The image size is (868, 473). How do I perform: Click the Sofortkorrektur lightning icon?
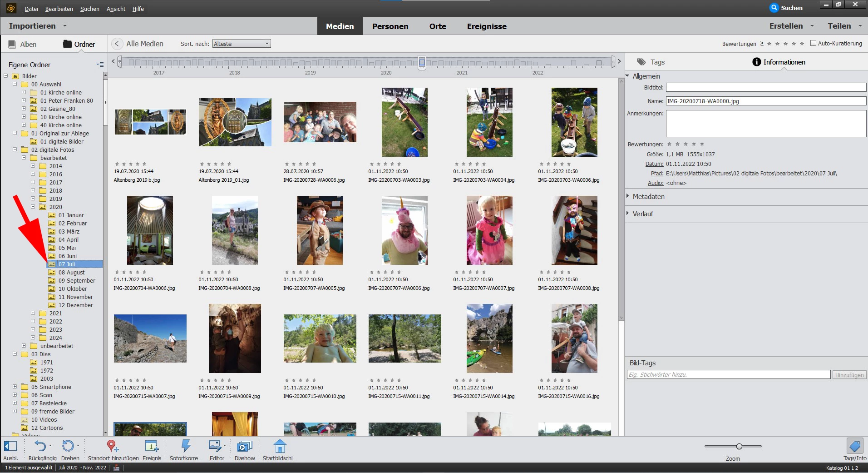point(186,446)
